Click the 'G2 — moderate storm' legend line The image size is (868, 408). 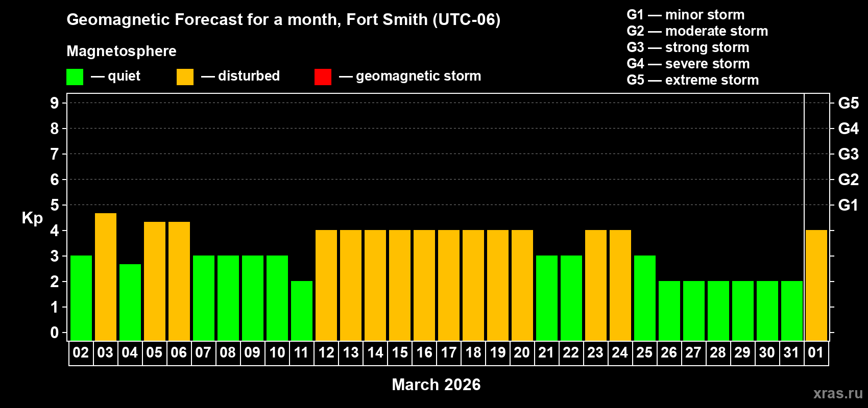point(697,31)
